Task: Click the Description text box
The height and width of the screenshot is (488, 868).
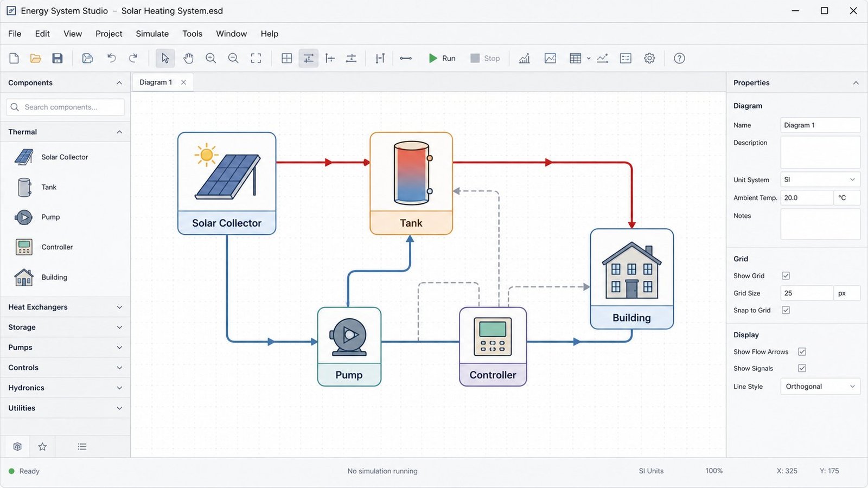Action: click(x=820, y=152)
